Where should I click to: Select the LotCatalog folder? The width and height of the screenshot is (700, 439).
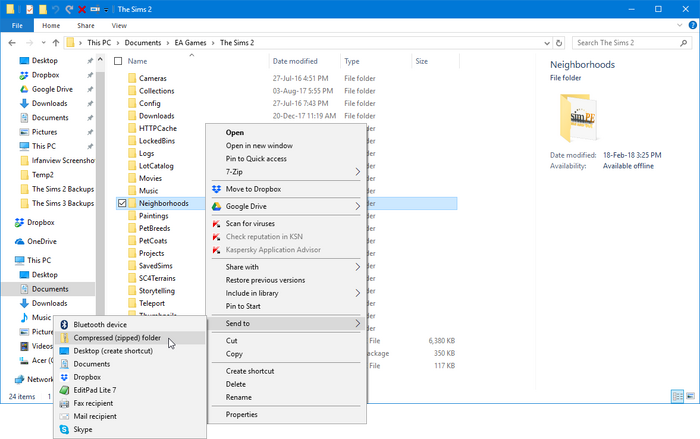156,166
